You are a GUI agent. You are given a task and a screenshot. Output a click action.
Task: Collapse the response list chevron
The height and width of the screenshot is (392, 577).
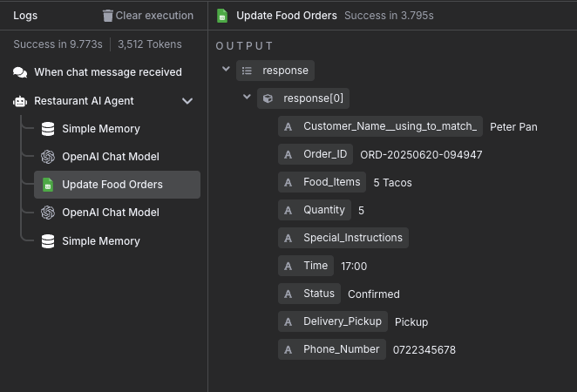click(x=226, y=69)
